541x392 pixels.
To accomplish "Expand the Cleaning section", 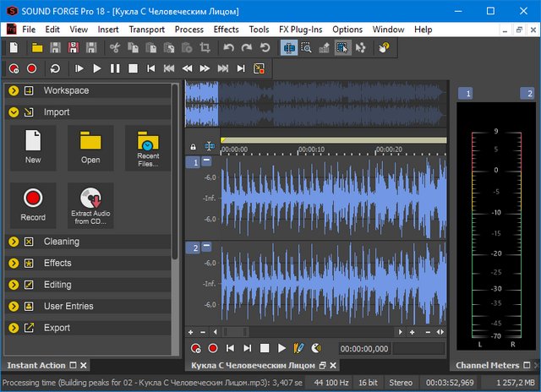I will [x=14, y=242].
